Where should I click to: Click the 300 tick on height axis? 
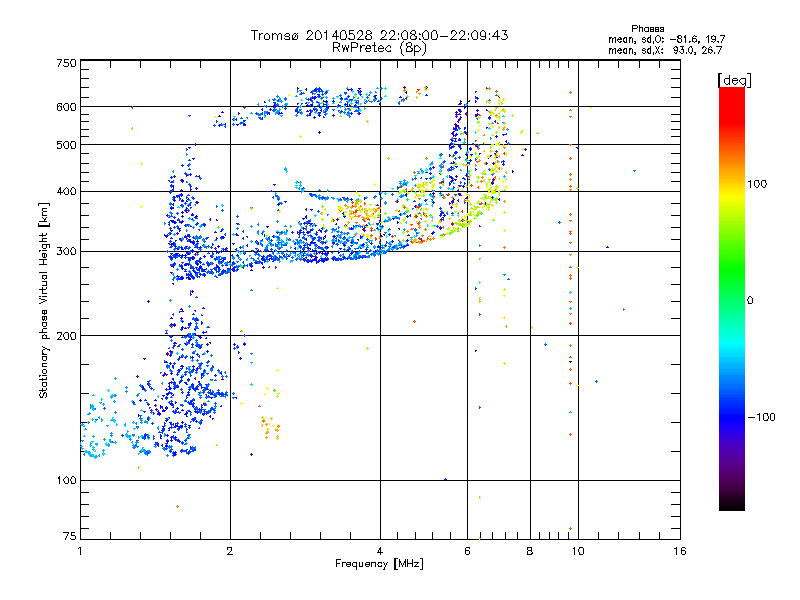point(67,252)
